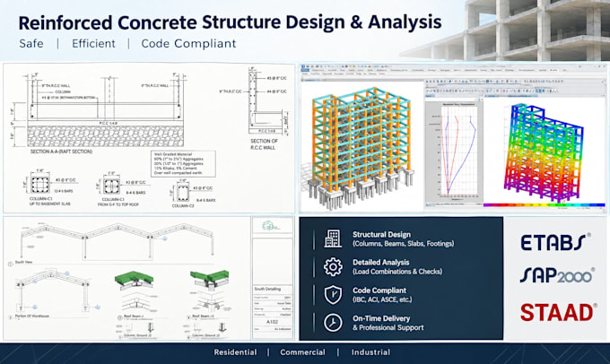
Task: Click the hatched stone soling layer in raft section
Action: point(105,136)
